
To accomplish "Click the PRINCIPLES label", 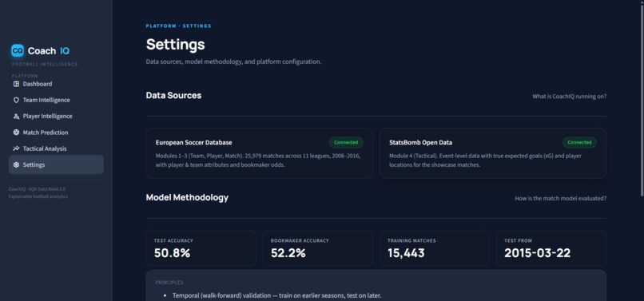I will click(x=169, y=283).
